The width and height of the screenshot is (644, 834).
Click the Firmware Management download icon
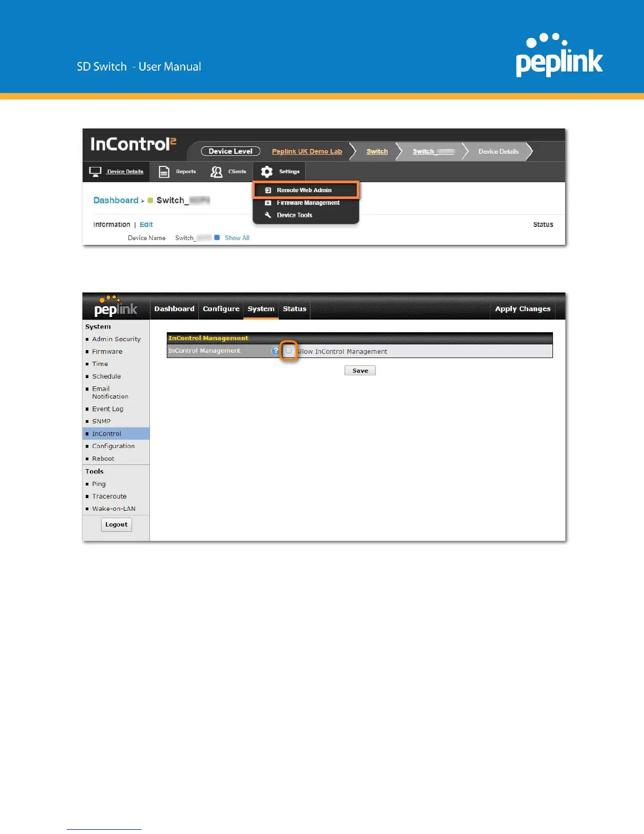click(268, 203)
